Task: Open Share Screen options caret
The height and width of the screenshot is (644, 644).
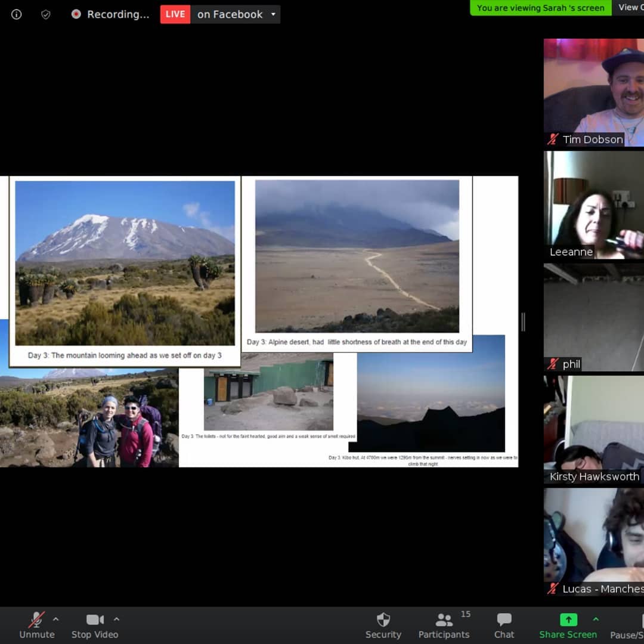Action: click(595, 619)
